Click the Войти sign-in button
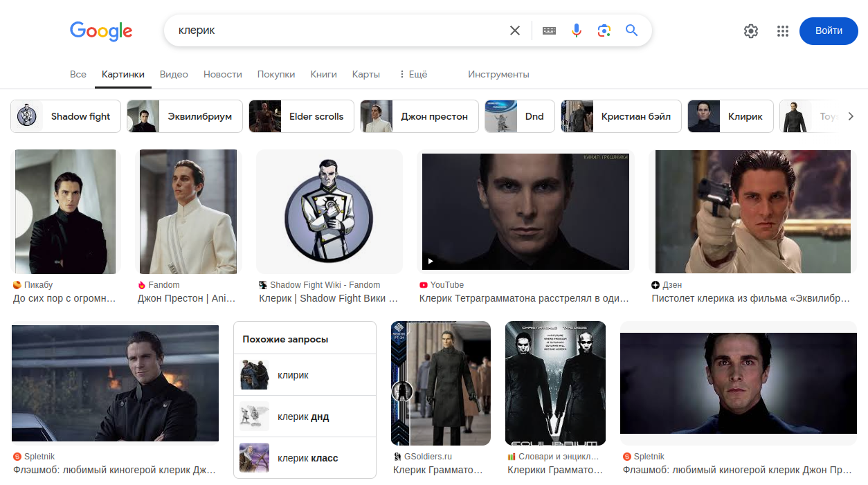The image size is (868, 485). click(829, 30)
